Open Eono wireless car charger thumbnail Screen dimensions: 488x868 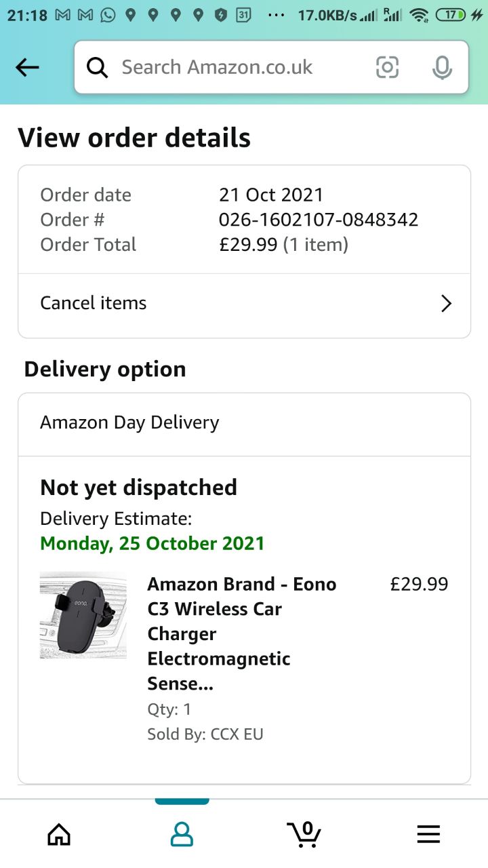pos(83,616)
